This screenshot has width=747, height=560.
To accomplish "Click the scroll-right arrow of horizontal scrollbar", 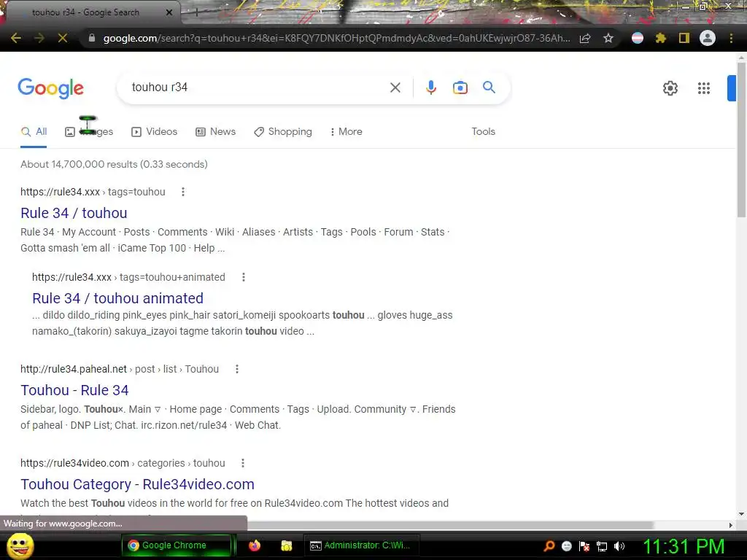I will coord(731,525).
